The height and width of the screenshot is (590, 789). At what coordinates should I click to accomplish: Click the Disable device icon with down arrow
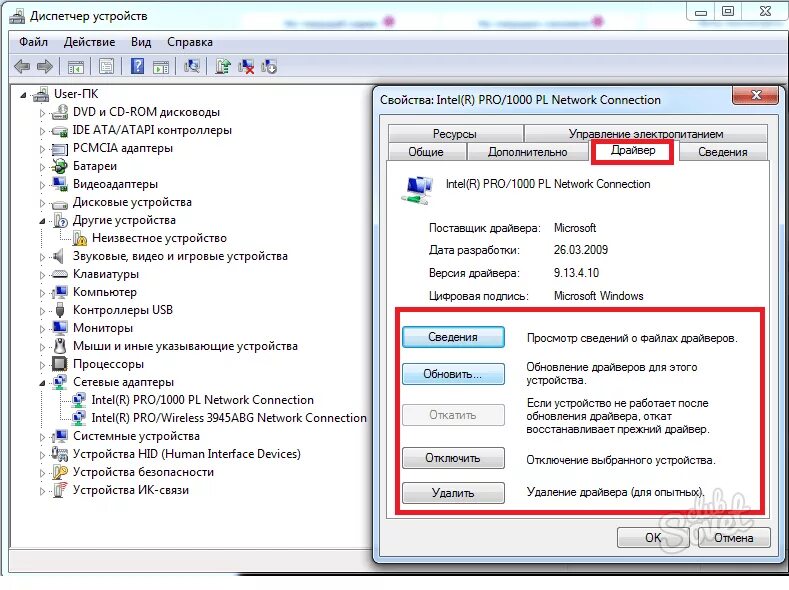point(269,66)
